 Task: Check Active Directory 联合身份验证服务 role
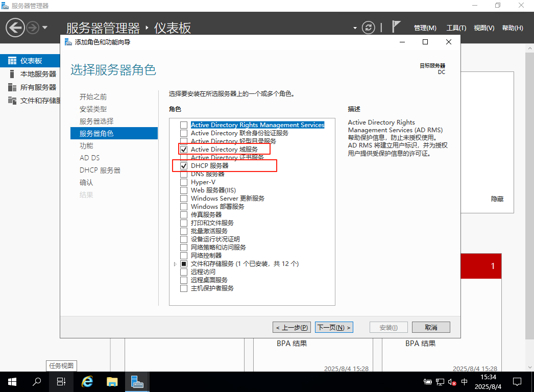[x=184, y=133]
